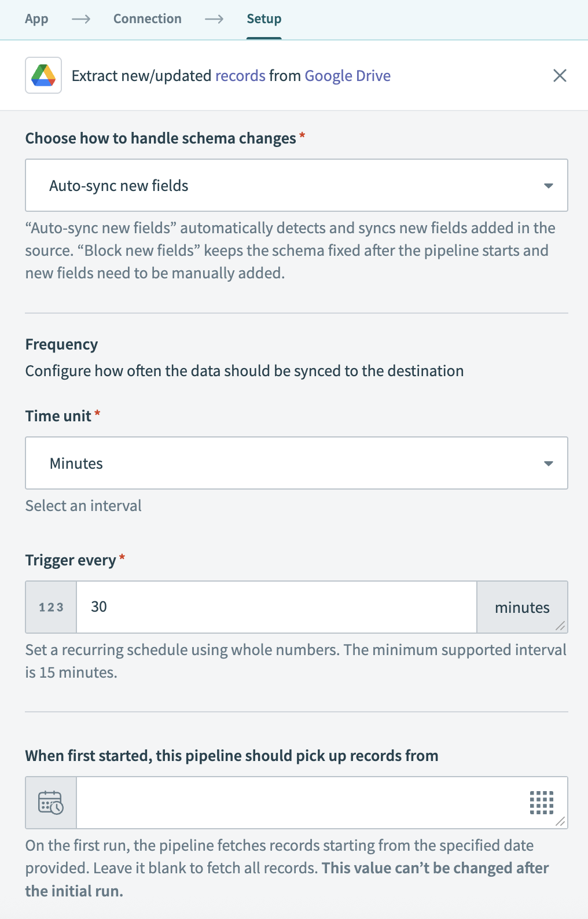Click the dotted grid icon in the date field
This screenshot has width=588, height=919.
tap(542, 803)
